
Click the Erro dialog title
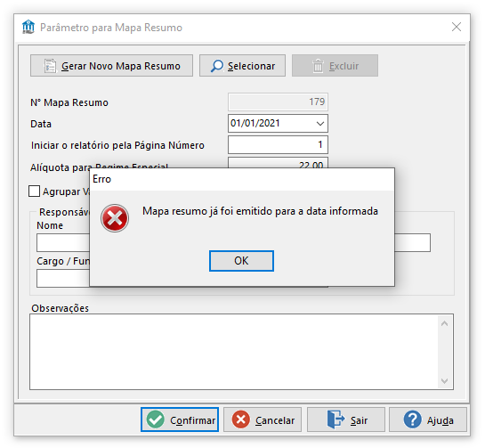point(101,179)
